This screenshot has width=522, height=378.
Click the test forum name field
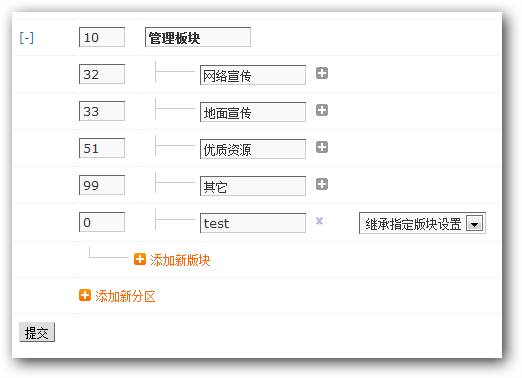(253, 223)
